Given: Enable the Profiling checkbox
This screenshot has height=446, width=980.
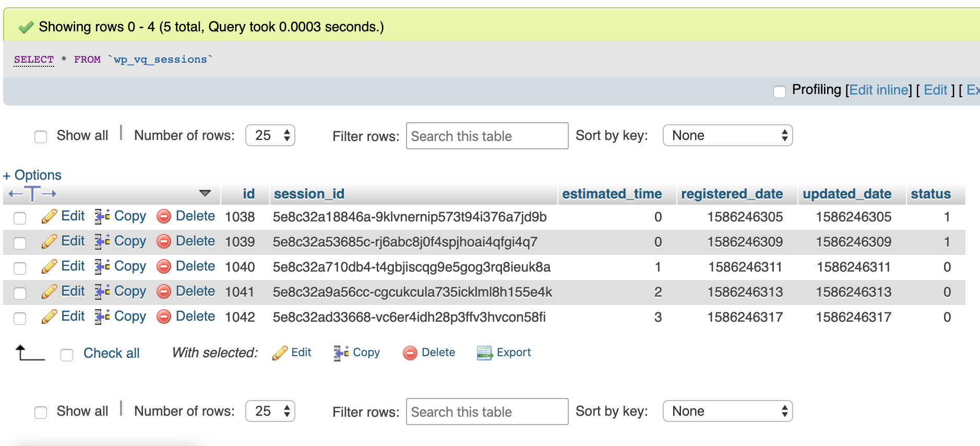Looking at the screenshot, I should pos(780,91).
